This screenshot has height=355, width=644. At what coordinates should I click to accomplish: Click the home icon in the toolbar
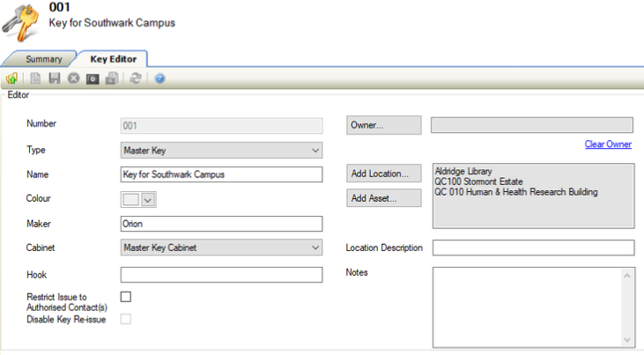[11, 78]
